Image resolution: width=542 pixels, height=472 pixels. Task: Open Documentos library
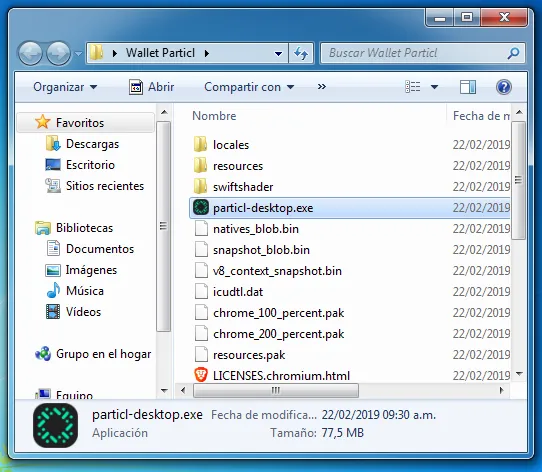[100, 249]
